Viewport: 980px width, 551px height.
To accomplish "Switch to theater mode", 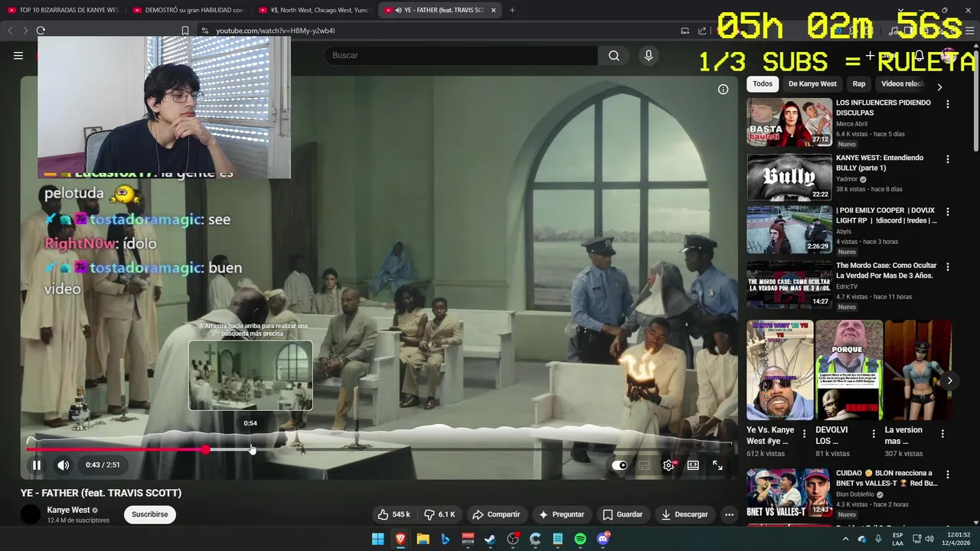I will pos(693,465).
